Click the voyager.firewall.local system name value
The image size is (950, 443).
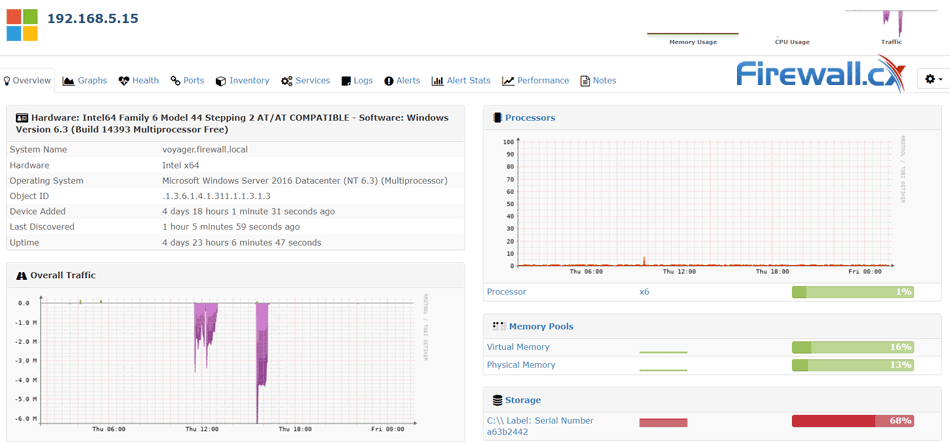coord(205,149)
